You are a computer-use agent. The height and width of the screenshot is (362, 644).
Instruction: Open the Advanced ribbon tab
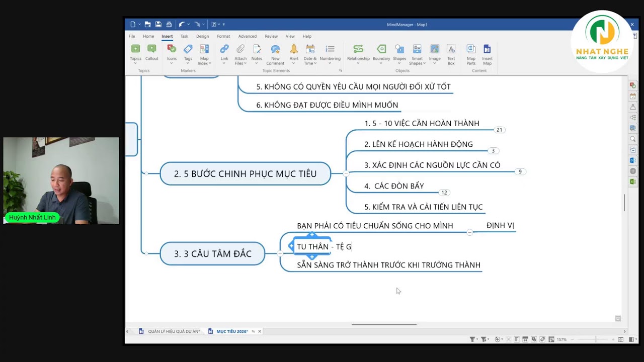[248, 36]
